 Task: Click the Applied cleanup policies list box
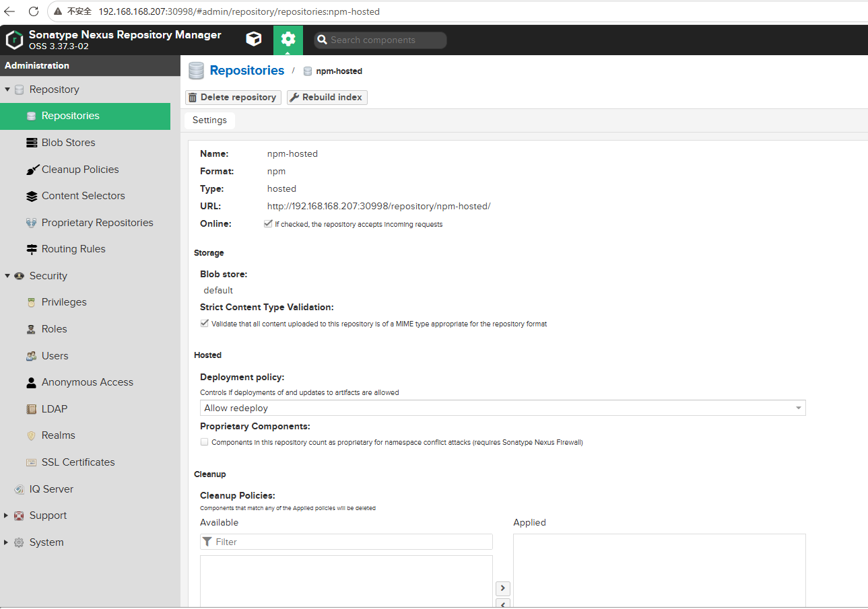(659, 571)
